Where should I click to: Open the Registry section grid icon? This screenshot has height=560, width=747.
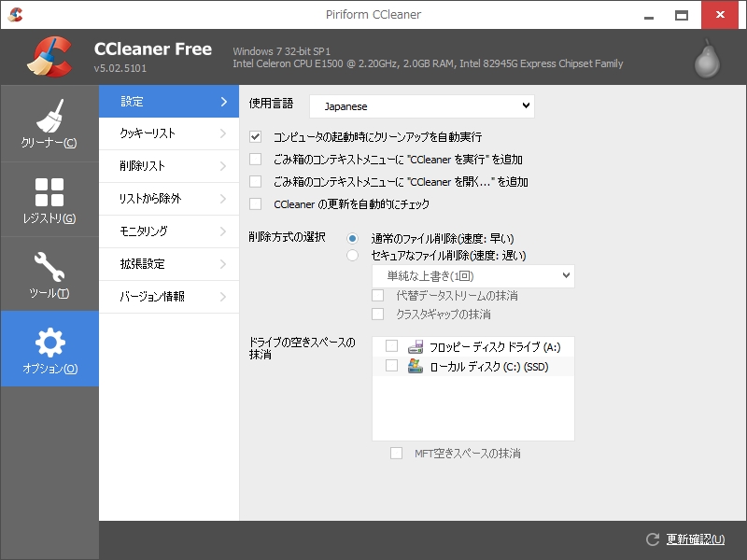49,192
